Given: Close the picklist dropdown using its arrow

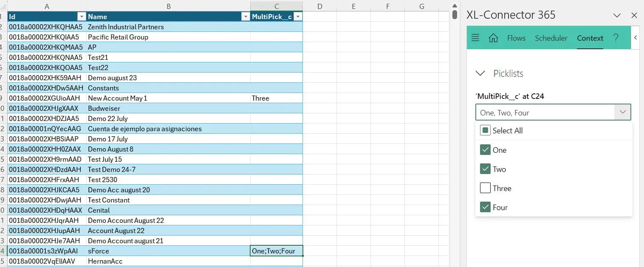Looking at the screenshot, I should [x=622, y=112].
